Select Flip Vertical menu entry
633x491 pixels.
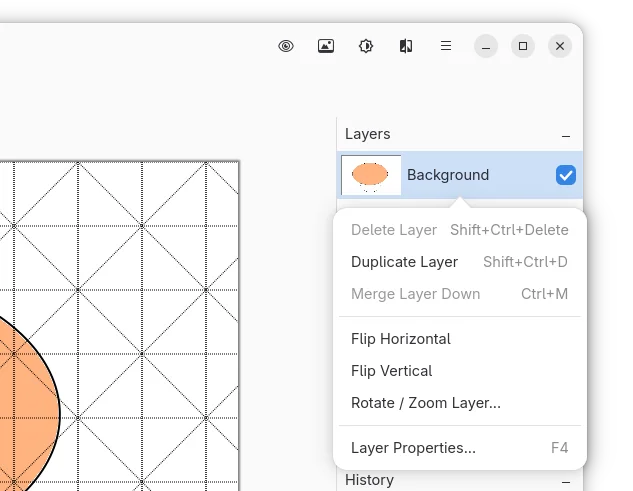pyautogui.click(x=391, y=371)
